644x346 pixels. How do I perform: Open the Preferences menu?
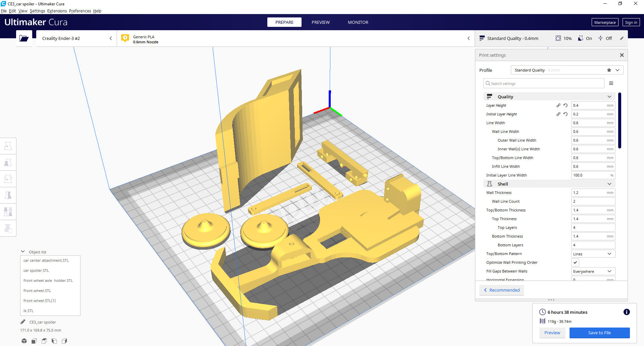click(x=80, y=11)
